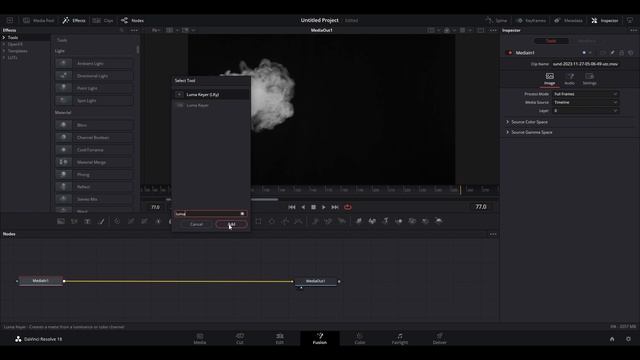Screen dimensions: 640x360
Task: Open the Clips panel
Action: tap(103, 20)
